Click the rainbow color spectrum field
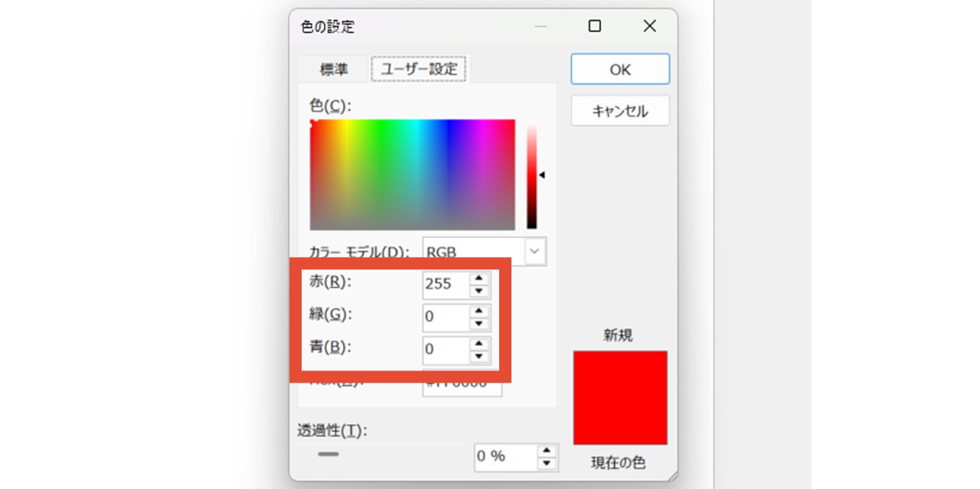This screenshot has width=980, height=489. click(x=413, y=174)
